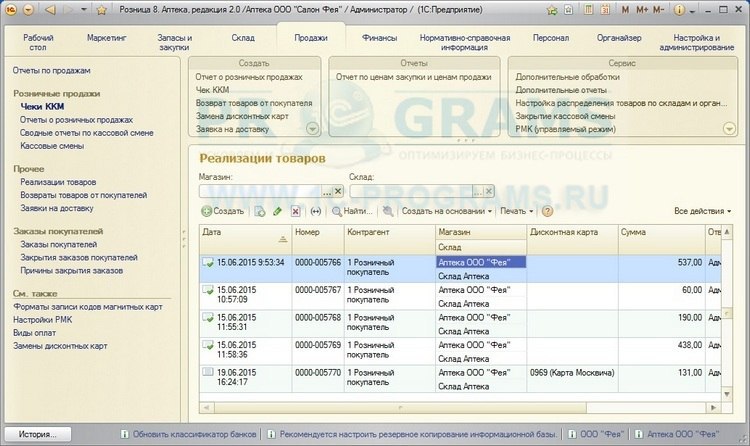The width and height of the screenshot is (750, 446).
Task: Add current page to favorites star
Action: click(101, 10)
